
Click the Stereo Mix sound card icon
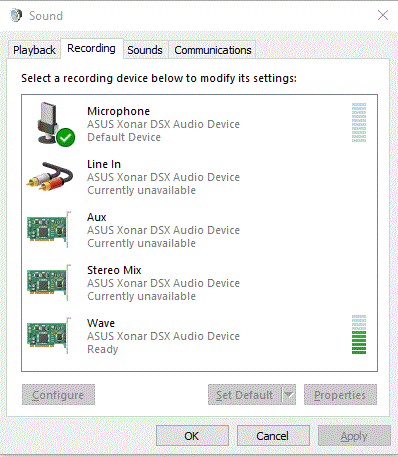[x=49, y=282]
